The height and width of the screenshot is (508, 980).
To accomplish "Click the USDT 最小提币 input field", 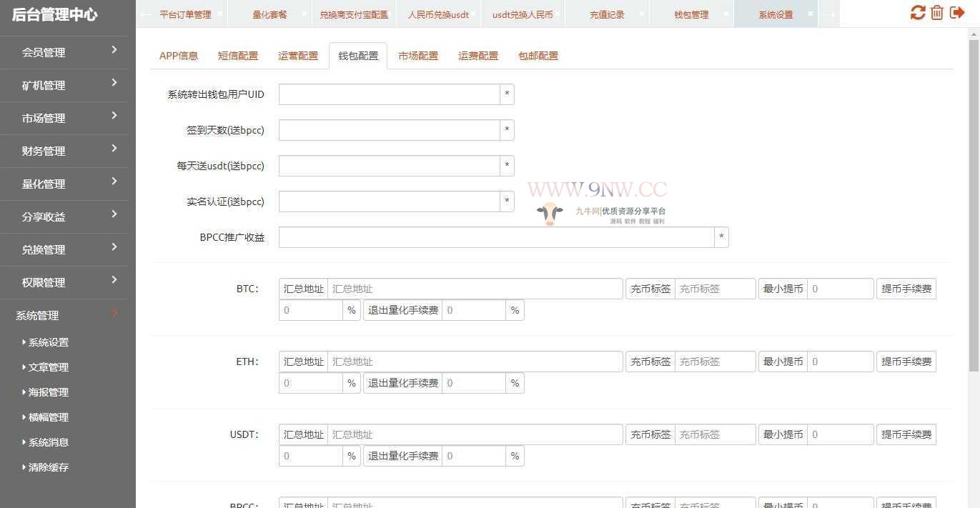I will pos(840,434).
